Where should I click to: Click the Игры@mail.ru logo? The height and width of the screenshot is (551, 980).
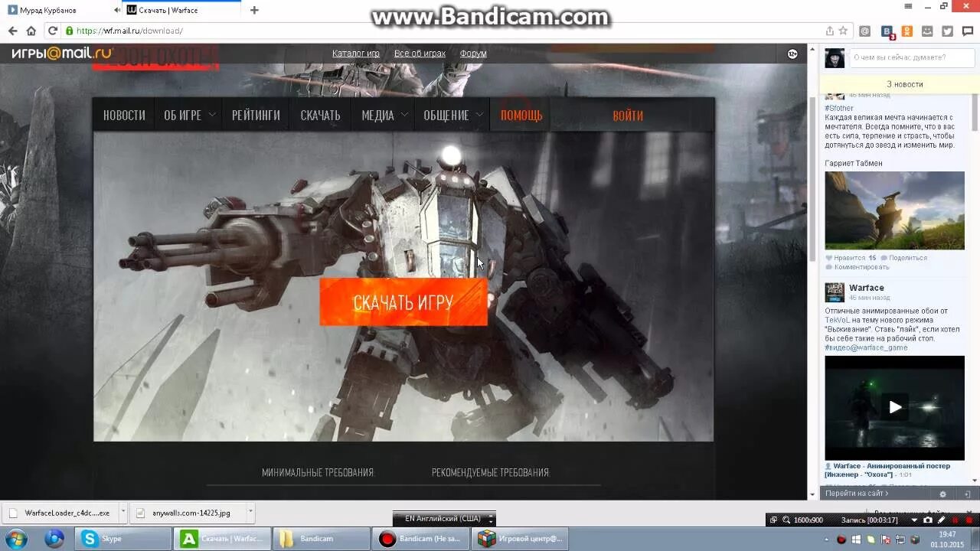[62, 53]
